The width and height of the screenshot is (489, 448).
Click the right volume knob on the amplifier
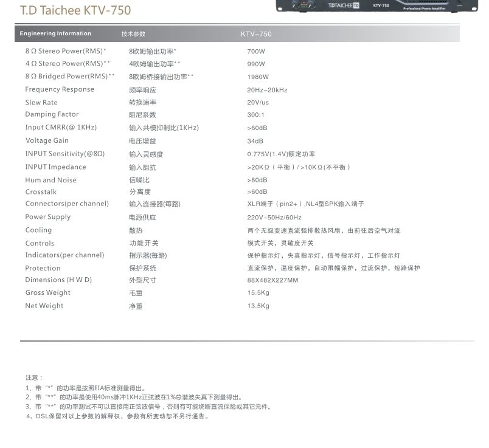(311, 4)
